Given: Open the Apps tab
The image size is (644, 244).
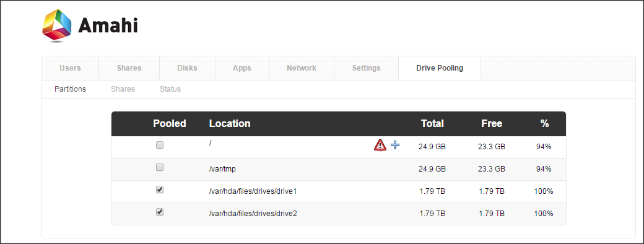Looking at the screenshot, I should coord(242,68).
